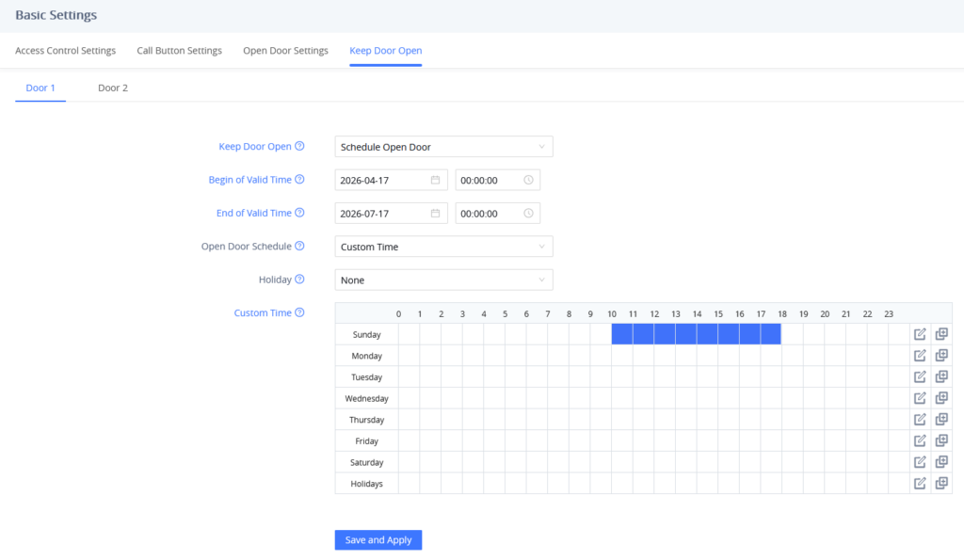Open the Call Button Settings tab
This screenshot has height=560, width=964.
click(x=180, y=51)
